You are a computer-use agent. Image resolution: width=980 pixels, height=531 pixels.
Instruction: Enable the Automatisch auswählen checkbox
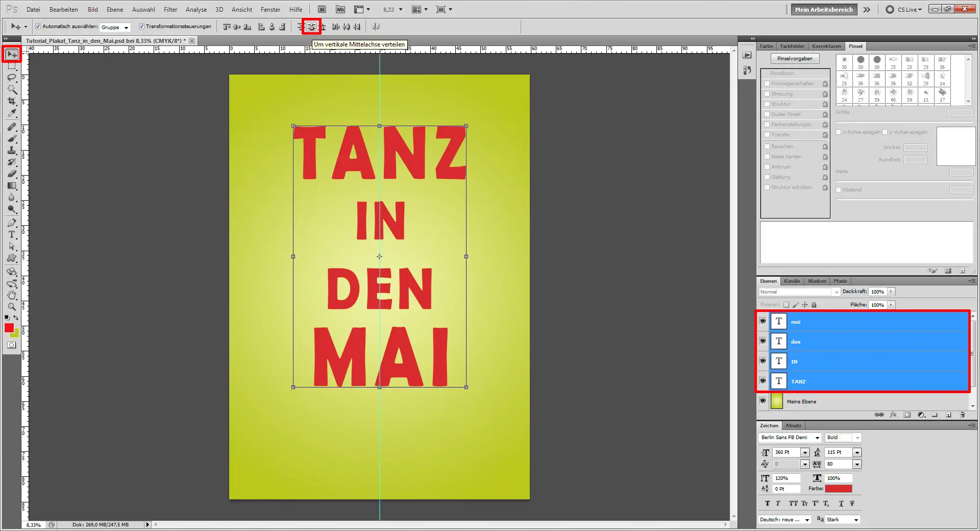tap(38, 27)
